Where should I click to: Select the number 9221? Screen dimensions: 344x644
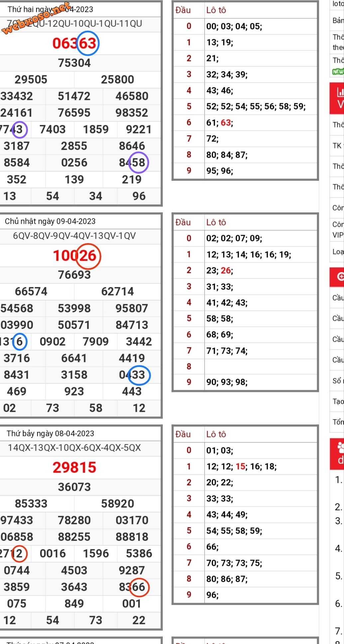pos(139,129)
